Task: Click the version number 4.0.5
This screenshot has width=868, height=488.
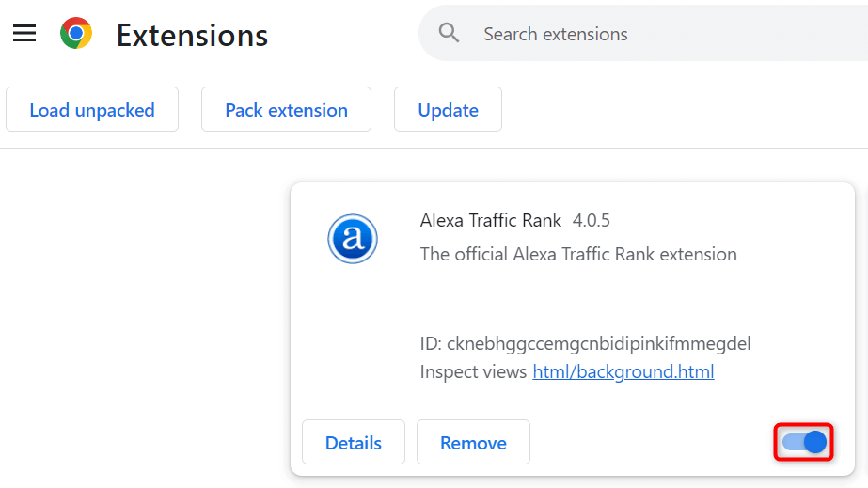Action: [592, 221]
